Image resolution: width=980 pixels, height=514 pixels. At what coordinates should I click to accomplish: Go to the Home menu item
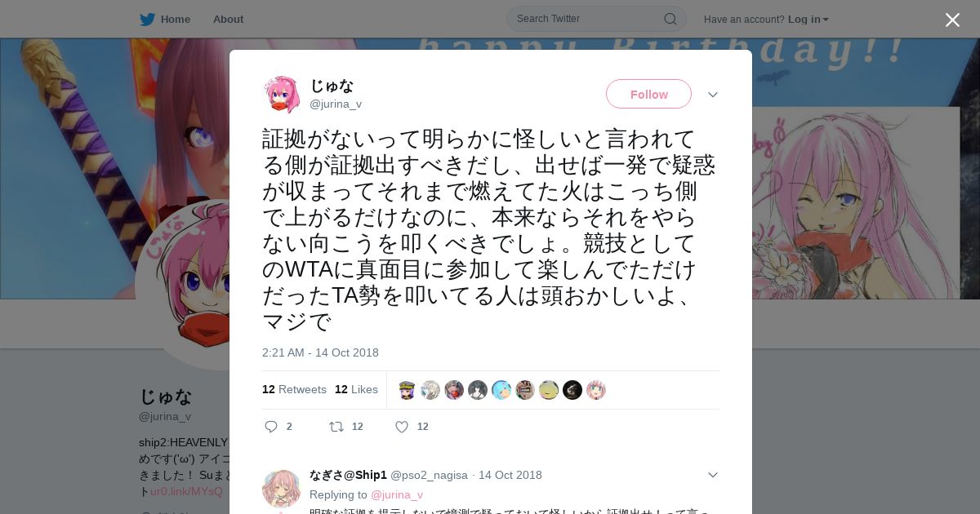pos(176,19)
